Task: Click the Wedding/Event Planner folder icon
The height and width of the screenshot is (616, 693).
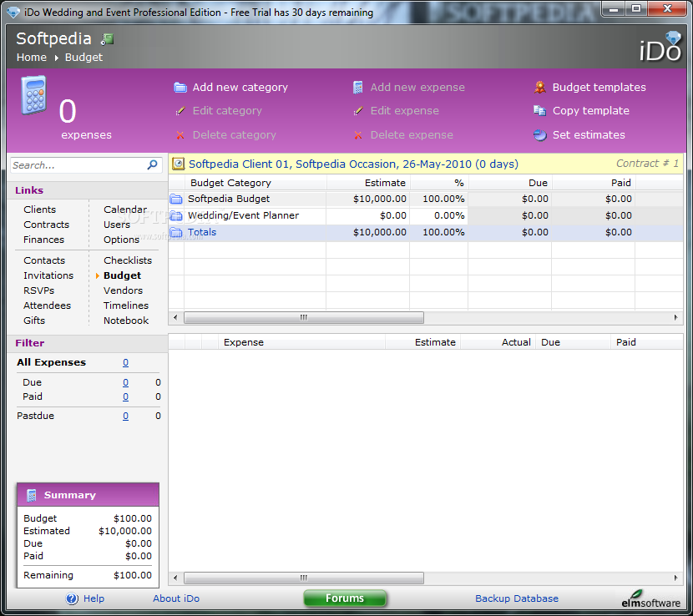Action: (x=176, y=215)
